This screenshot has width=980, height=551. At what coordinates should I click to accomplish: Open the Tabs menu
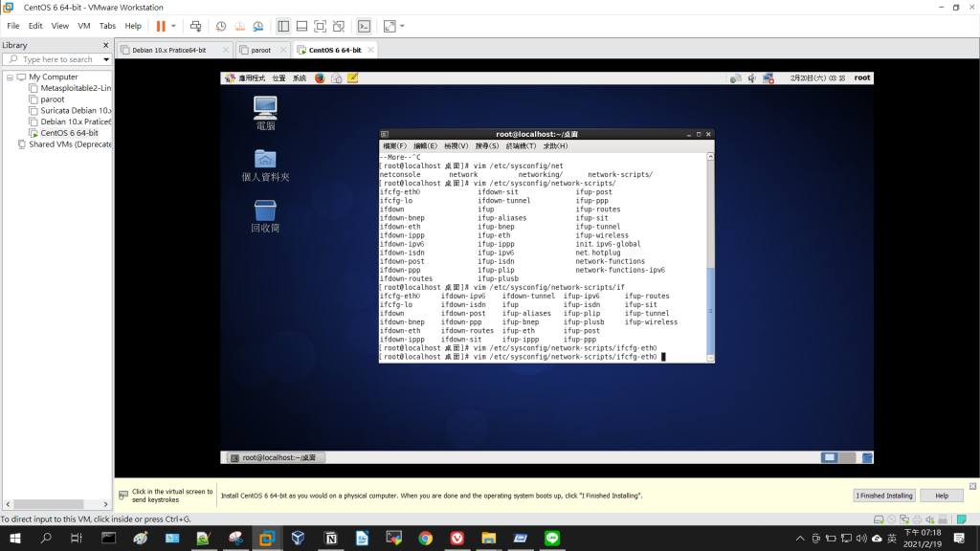coord(107,26)
